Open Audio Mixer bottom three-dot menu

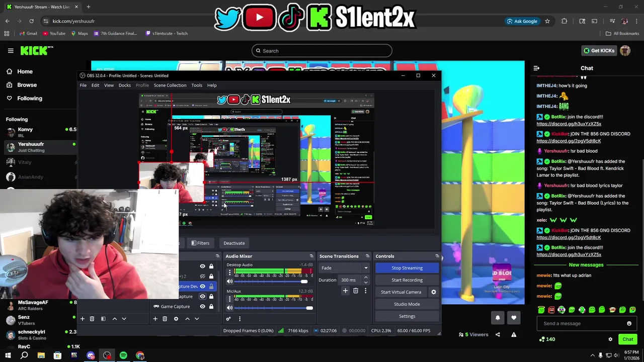pos(239,319)
